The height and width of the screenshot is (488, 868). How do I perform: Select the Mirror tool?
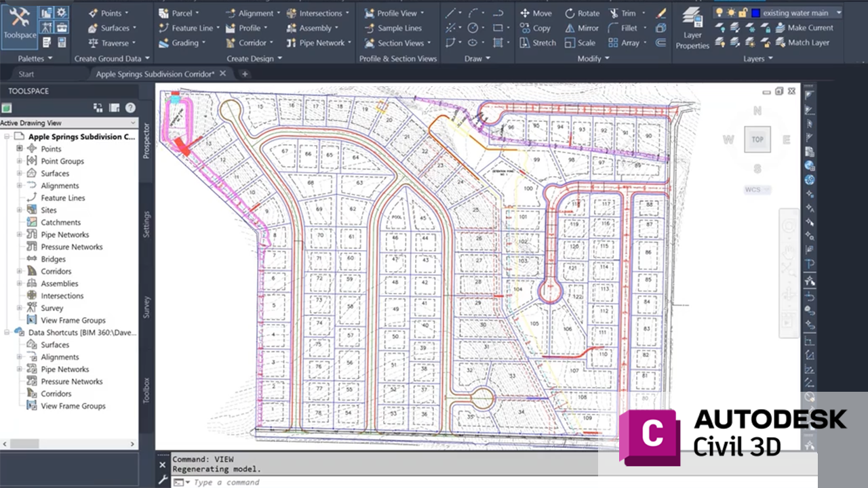click(581, 28)
